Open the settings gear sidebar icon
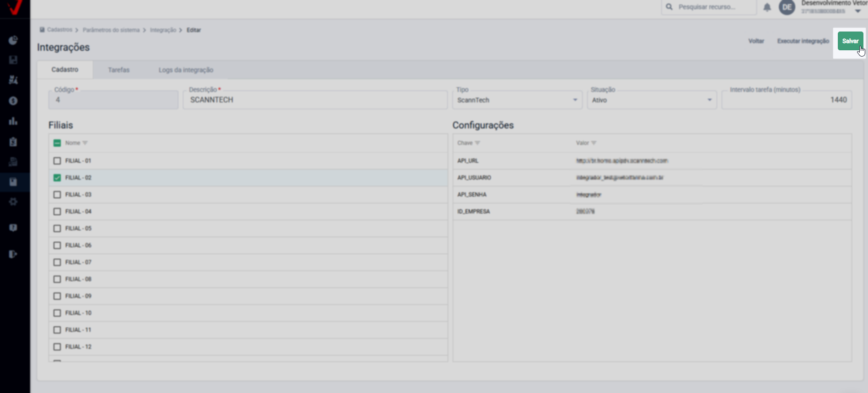 pyautogui.click(x=13, y=202)
